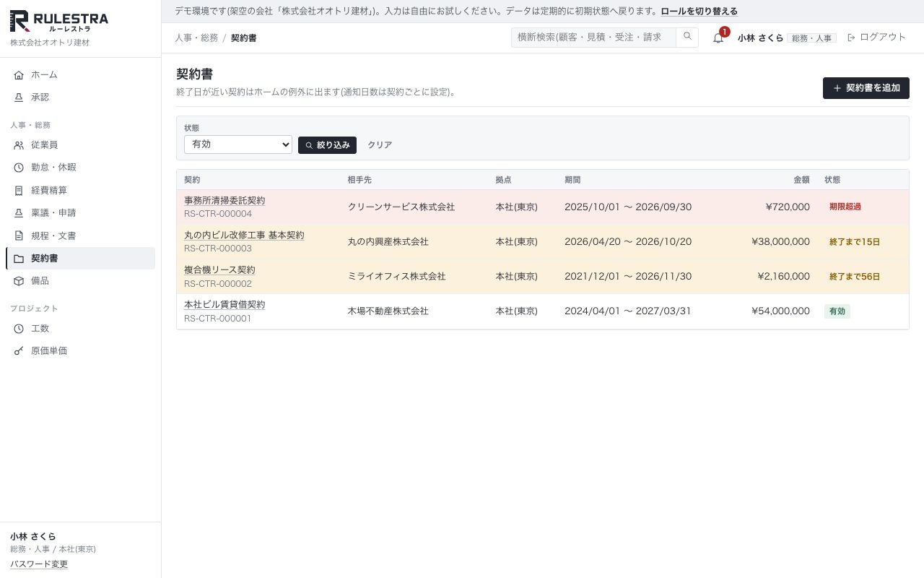Screen dimensions: 924x578
Task: Click the 工数 clock icon
Action: pyautogui.click(x=19, y=329)
